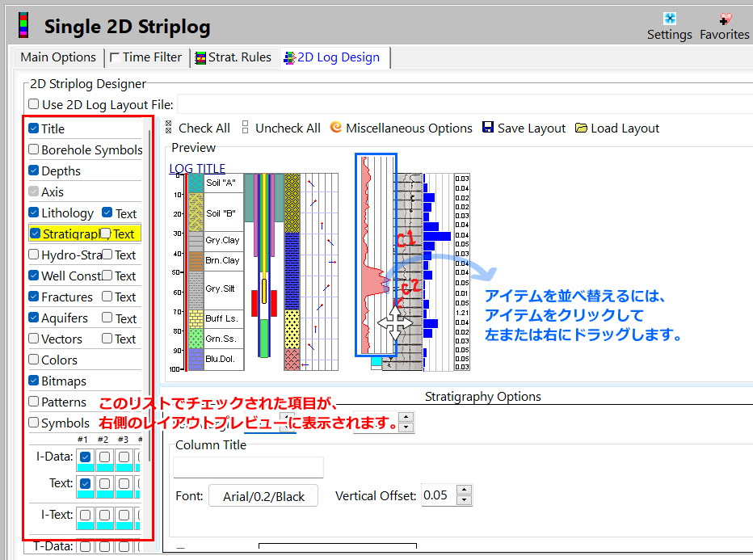Click the Arial/0.2/Black font button
753x560 pixels.
click(x=263, y=496)
